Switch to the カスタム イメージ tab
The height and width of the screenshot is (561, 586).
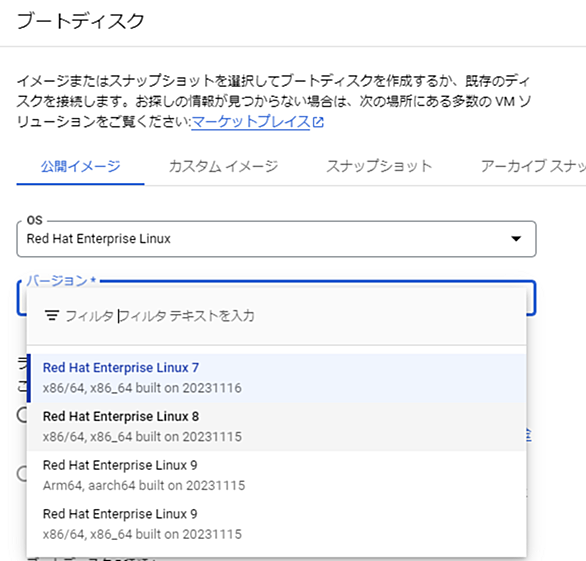click(x=223, y=167)
